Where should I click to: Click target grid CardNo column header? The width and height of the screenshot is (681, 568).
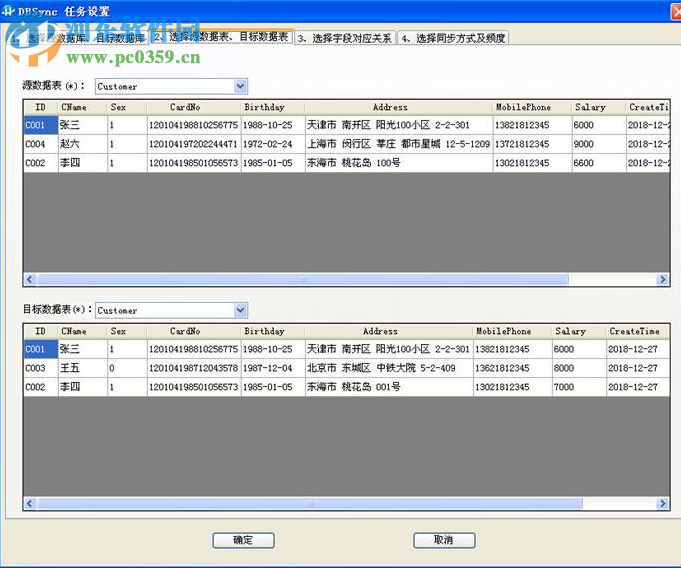tap(194, 331)
